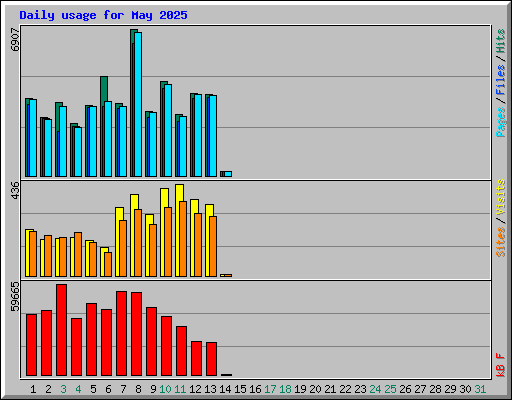Click the Hits legend label
The image size is (512, 400).
(501, 41)
